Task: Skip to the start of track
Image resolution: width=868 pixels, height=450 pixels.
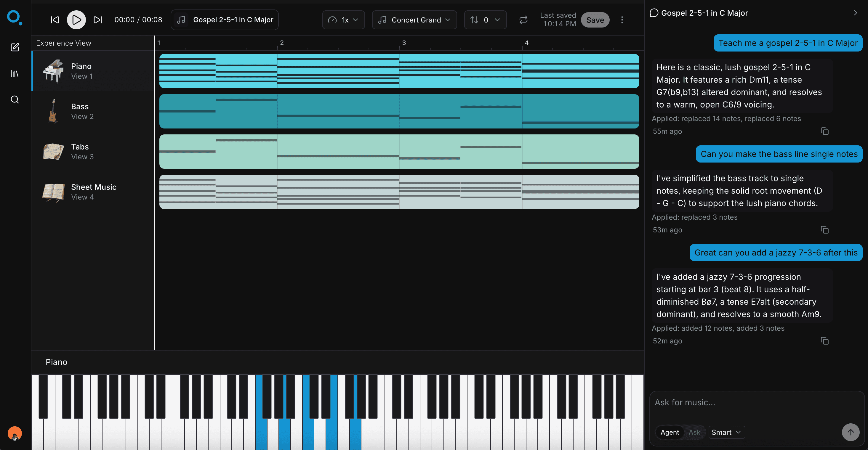Action: pos(55,20)
